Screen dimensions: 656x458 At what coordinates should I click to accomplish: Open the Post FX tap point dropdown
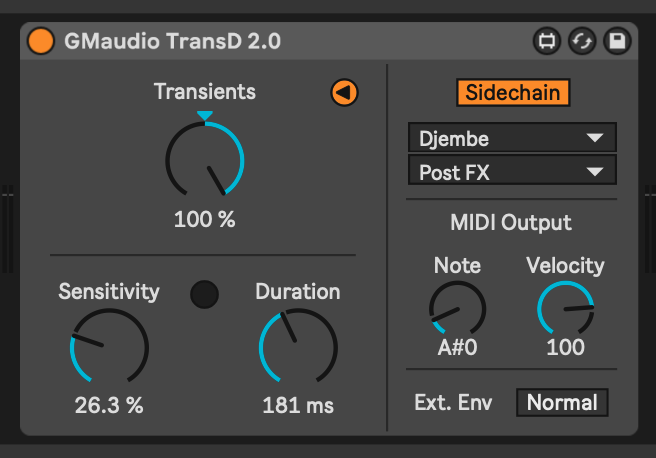(x=512, y=171)
